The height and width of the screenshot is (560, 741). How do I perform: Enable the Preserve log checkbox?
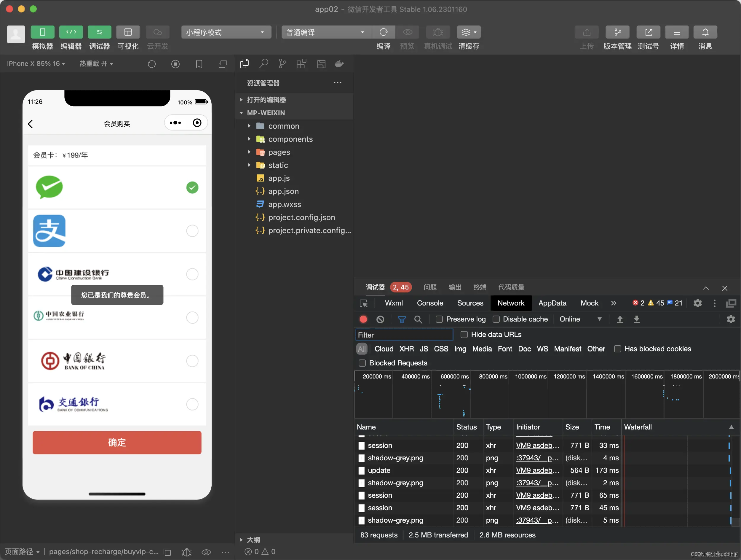[x=439, y=319]
